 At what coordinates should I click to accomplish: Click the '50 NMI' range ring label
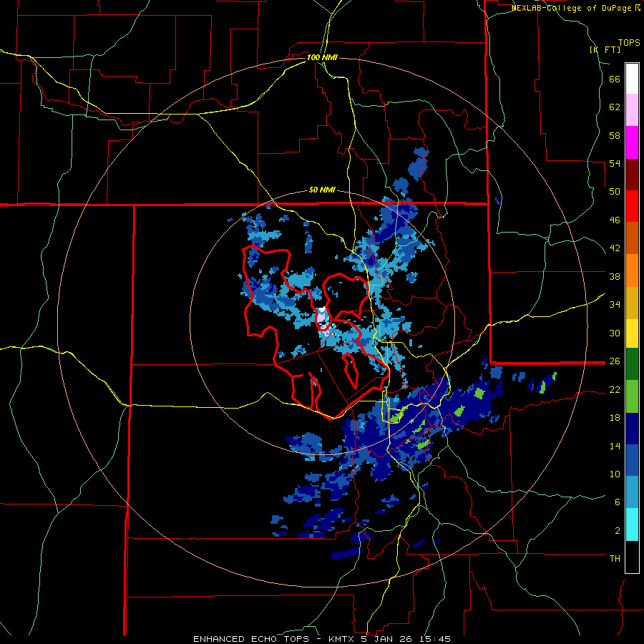click(322, 190)
